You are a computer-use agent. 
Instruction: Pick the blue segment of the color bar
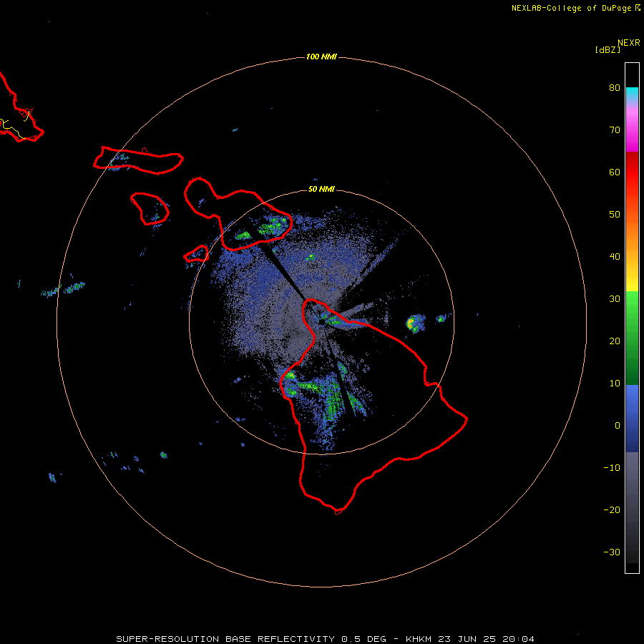pos(632,419)
